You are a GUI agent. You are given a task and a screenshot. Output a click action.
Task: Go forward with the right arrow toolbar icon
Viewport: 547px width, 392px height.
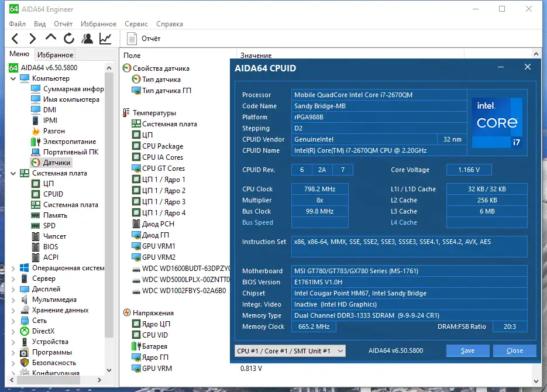pos(32,39)
